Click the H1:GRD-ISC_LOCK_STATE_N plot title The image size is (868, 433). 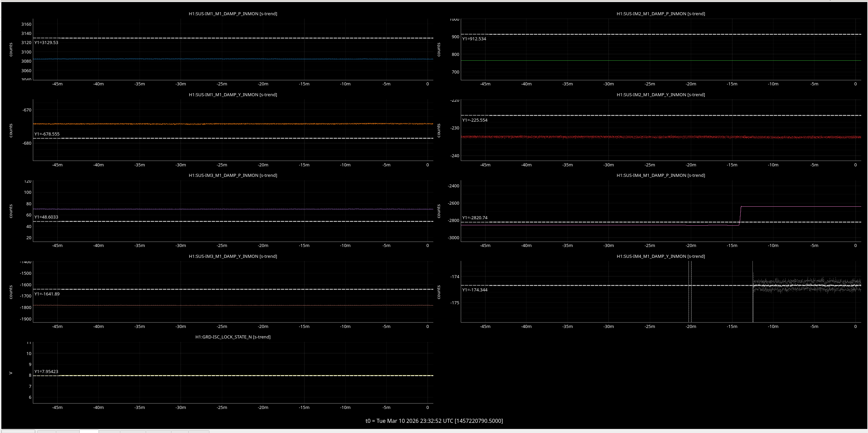coord(233,337)
